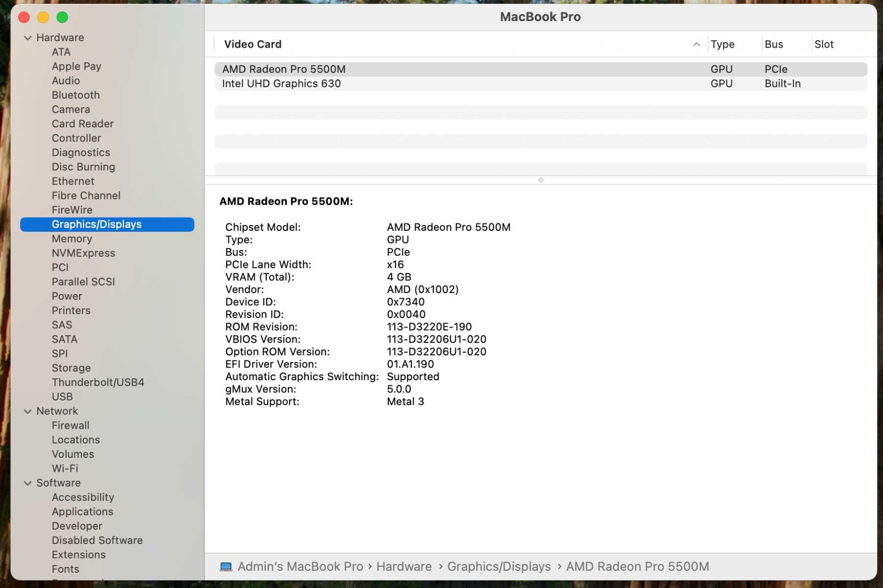This screenshot has height=588, width=883.
Task: Open Applications under Software
Action: coord(82,512)
